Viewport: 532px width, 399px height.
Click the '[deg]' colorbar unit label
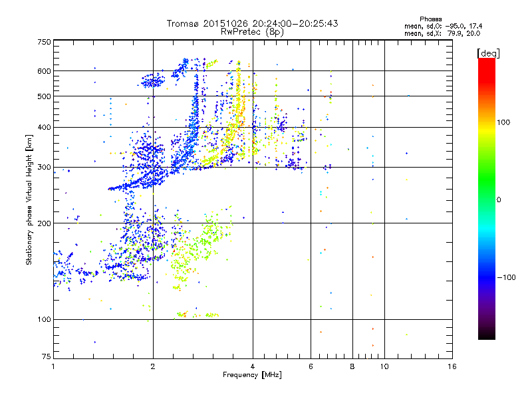coord(488,53)
